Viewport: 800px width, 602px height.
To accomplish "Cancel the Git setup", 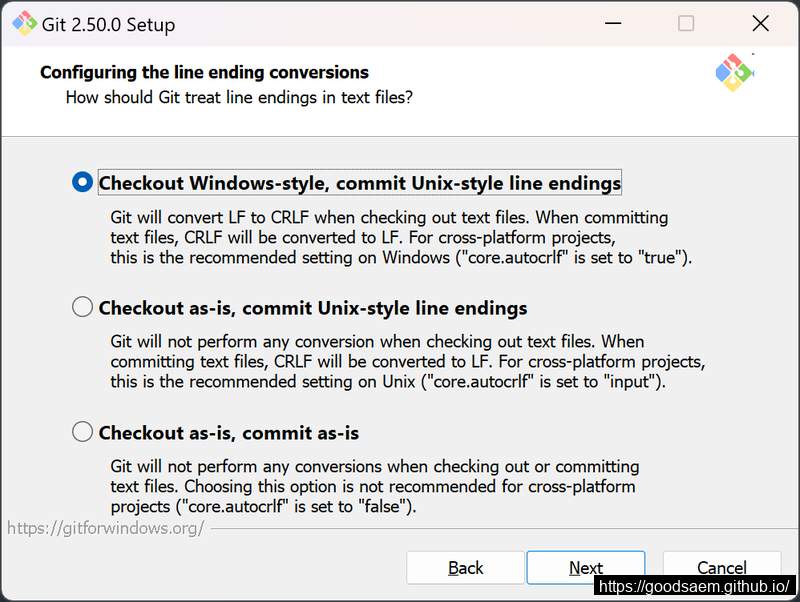I will coord(721,567).
